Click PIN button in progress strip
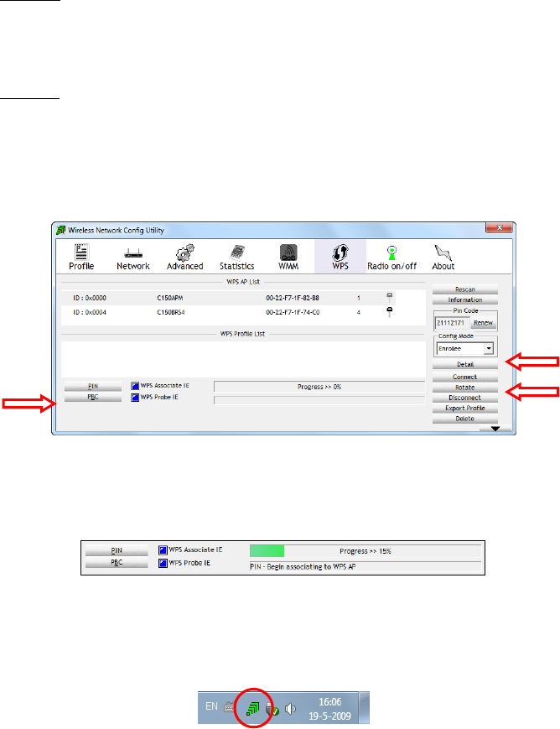The height and width of the screenshot is (729, 560). 117,550
